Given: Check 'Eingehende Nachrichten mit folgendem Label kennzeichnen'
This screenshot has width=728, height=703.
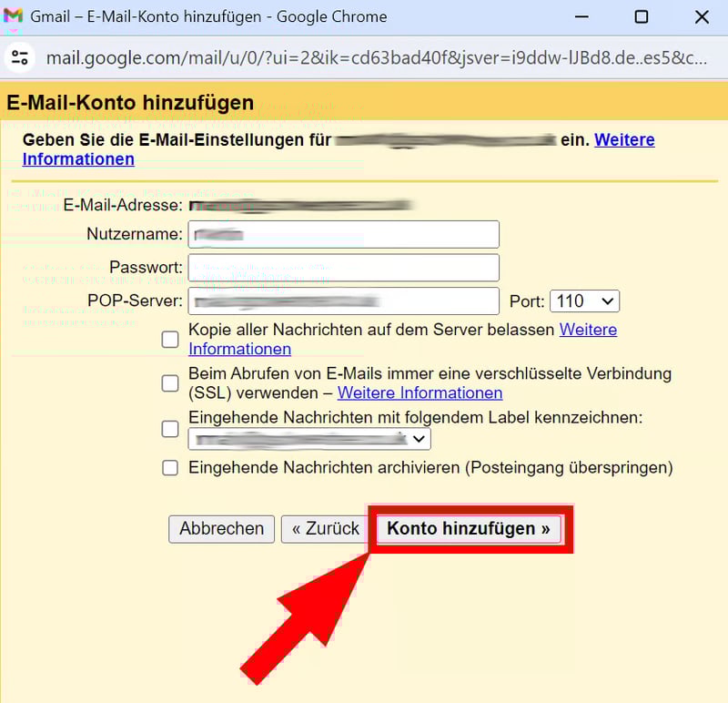Looking at the screenshot, I should pyautogui.click(x=170, y=428).
